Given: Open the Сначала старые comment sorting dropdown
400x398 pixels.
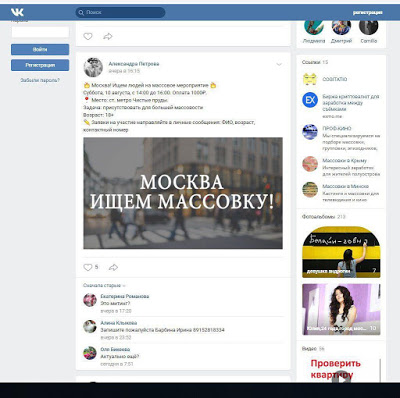Looking at the screenshot, I should coord(104,286).
